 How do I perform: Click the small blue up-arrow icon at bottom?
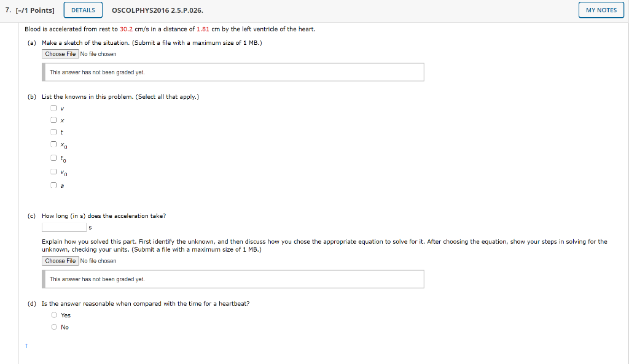(26, 346)
